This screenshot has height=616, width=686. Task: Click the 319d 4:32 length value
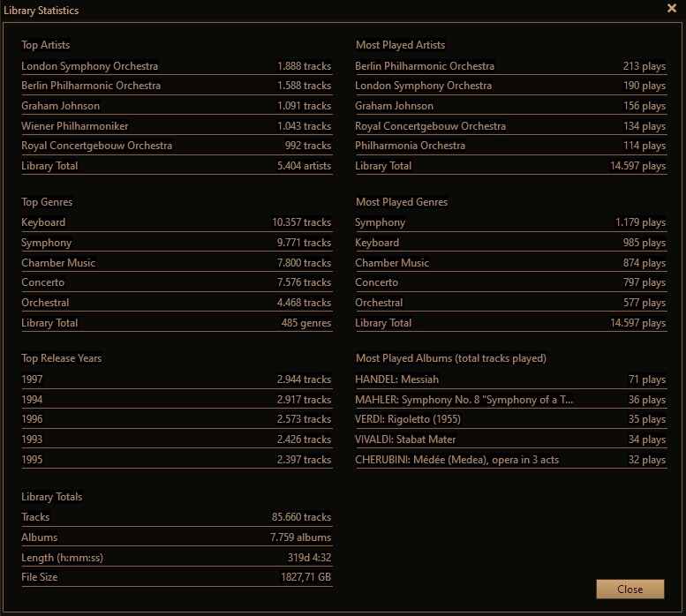click(x=309, y=558)
